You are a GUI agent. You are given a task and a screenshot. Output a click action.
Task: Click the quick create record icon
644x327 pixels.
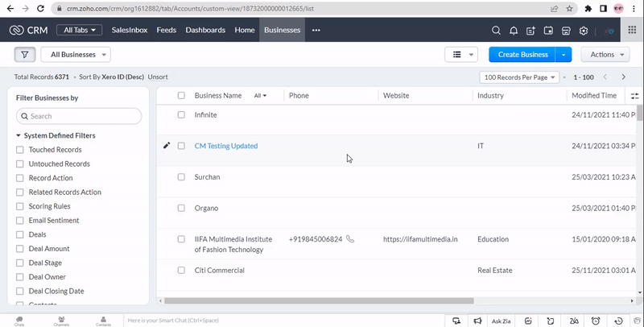click(x=530, y=31)
